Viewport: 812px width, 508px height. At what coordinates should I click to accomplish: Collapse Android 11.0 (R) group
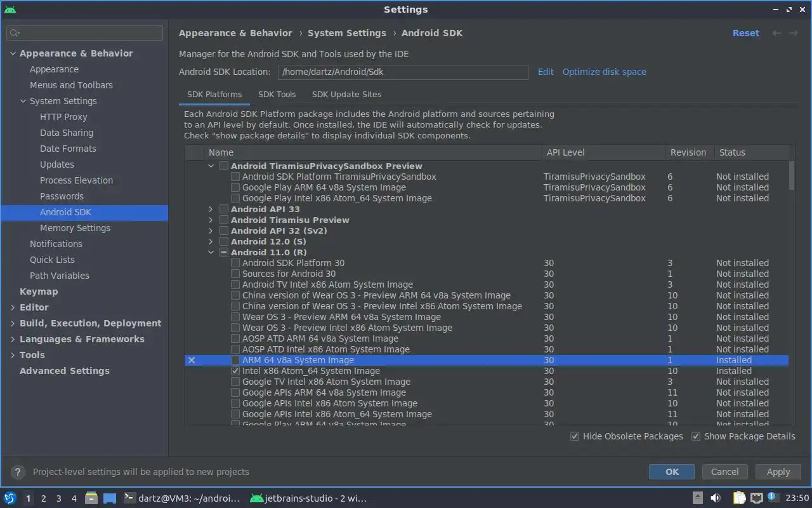point(211,252)
